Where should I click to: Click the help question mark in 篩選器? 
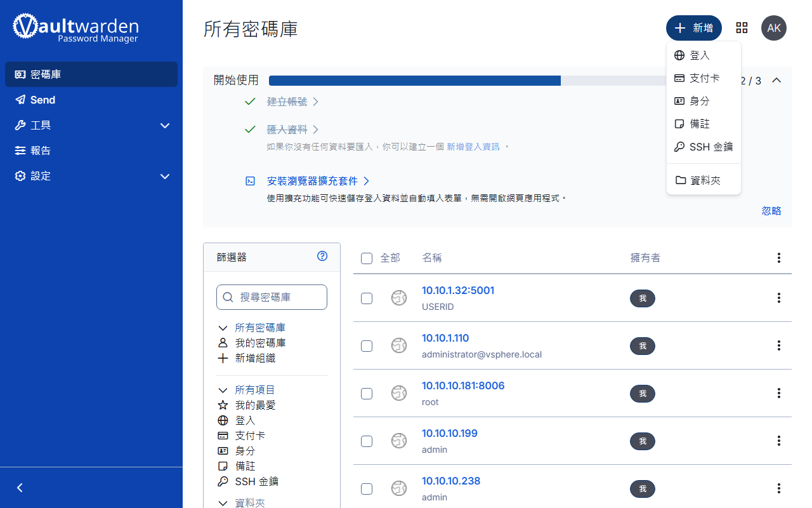coord(322,257)
